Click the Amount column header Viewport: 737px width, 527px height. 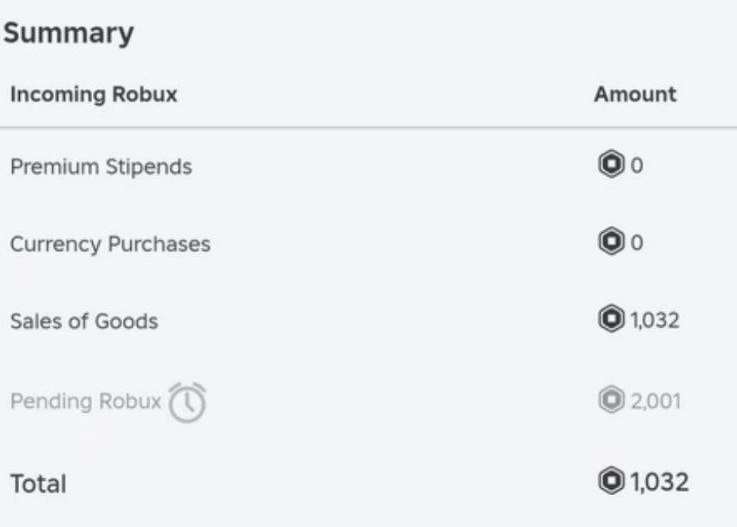tap(635, 94)
